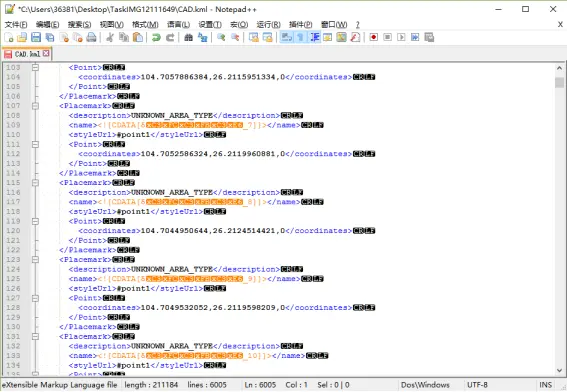Click the Paste clipboard icon

[x=138, y=37]
